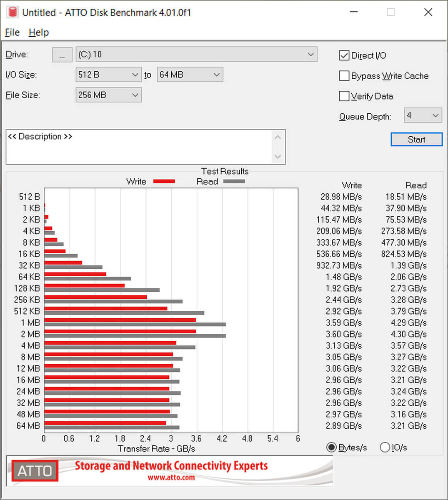Viewport: 448px width, 500px height.
Task: Open the Queue Depth dropdown
Action: pos(423,115)
